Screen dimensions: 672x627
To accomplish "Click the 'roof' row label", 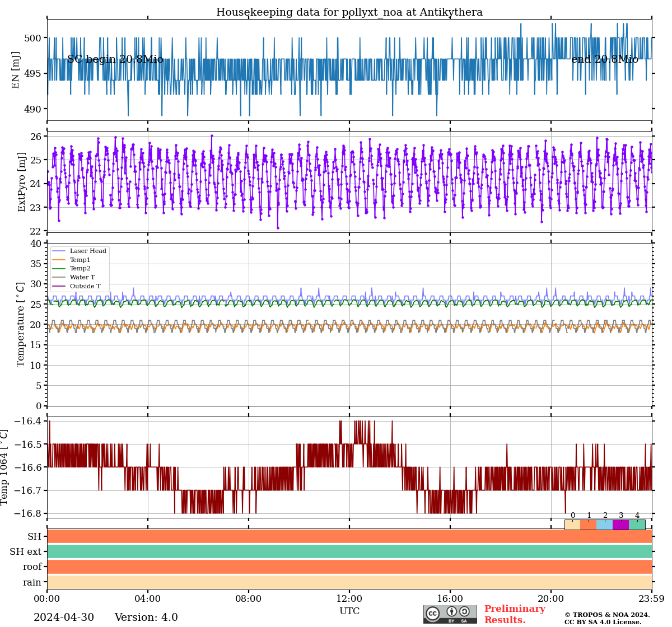I will (32, 567).
